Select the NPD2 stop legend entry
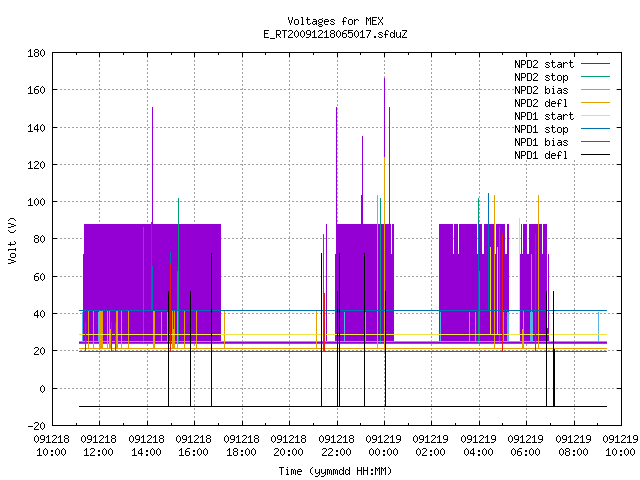 541,77
